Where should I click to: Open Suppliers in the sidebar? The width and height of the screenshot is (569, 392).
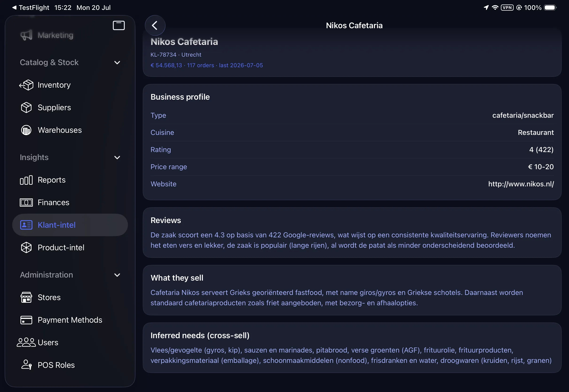[70, 108]
